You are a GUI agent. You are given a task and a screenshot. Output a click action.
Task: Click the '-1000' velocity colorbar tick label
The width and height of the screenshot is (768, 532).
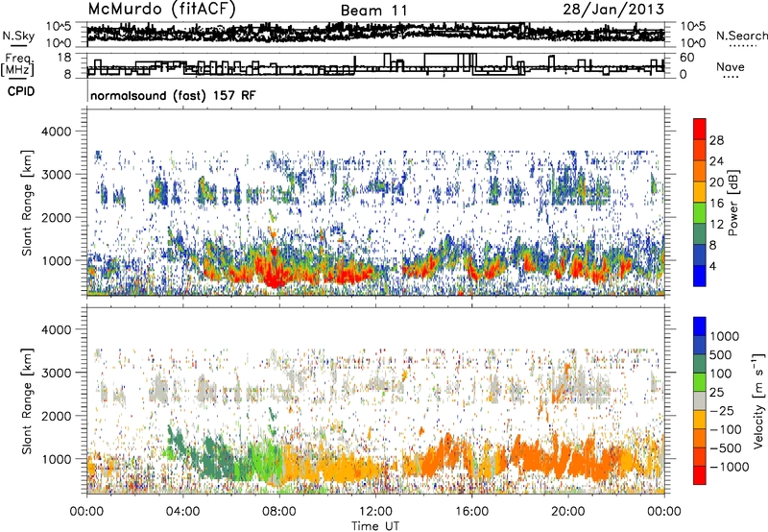pyautogui.click(x=729, y=467)
